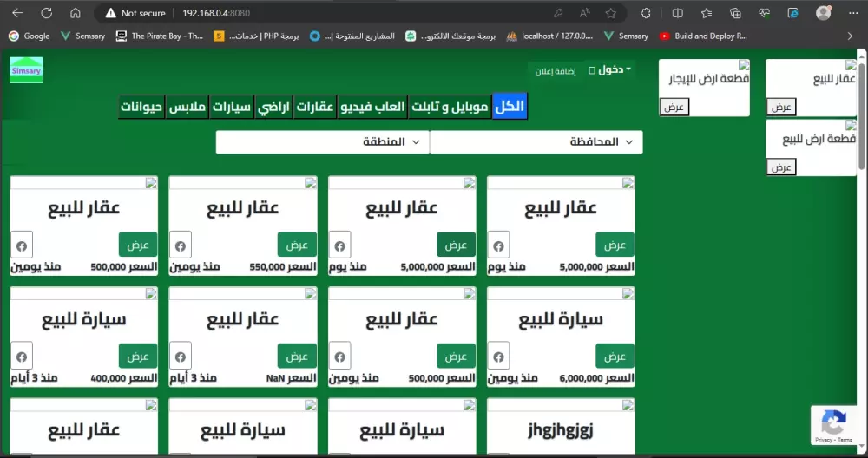The width and height of the screenshot is (868, 458).
Task: Select the ملابس category tab
Action: (187, 106)
